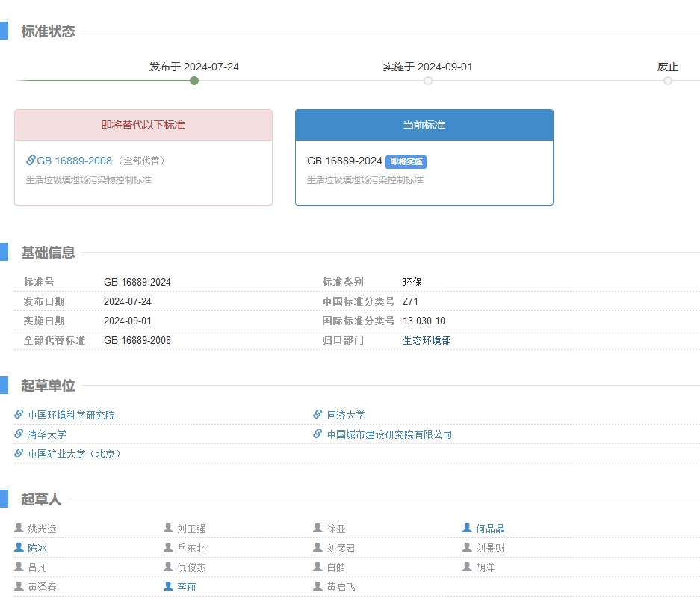Open drafter 李丽 profile link
The width and height of the screenshot is (700, 607).
[x=187, y=587]
